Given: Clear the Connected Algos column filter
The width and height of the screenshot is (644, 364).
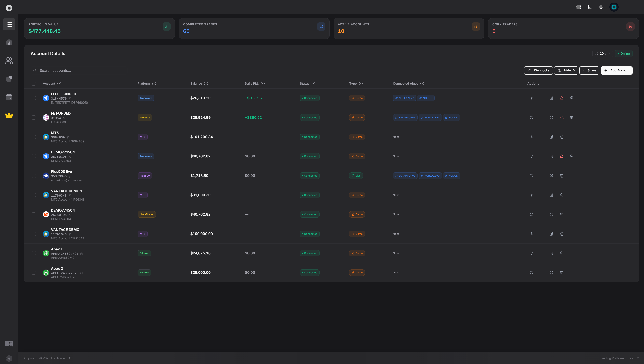Looking at the screenshot, I should [422, 83].
